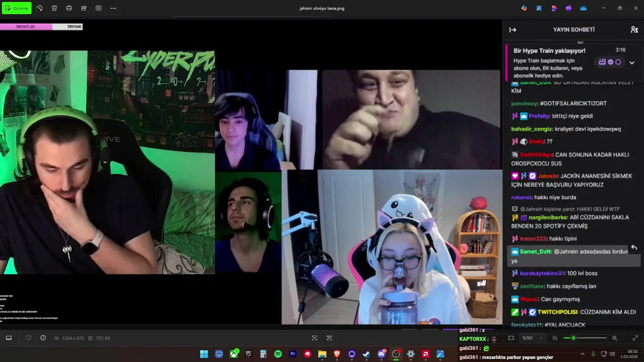Click the username TWITCHPOLISI in chat
644x362 pixels.
557,312
